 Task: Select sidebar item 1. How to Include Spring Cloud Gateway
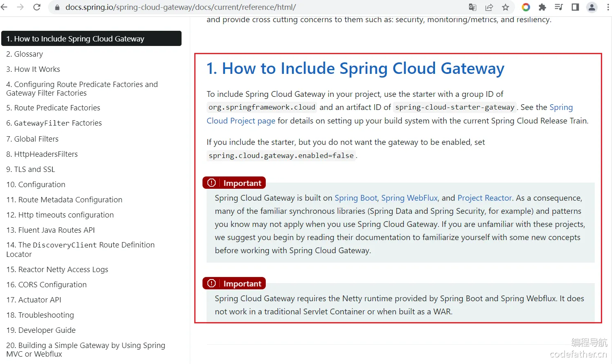click(91, 39)
